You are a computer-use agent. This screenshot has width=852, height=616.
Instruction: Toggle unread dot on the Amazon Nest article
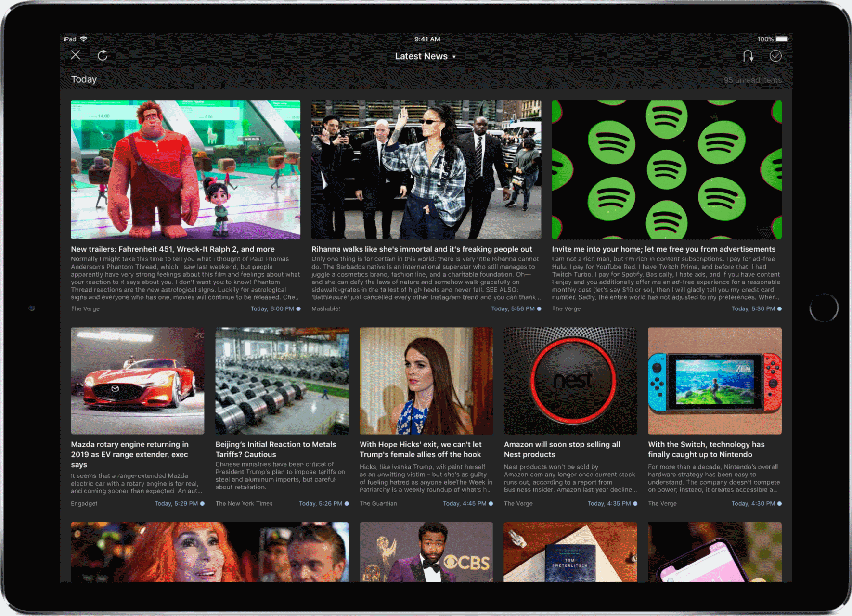click(635, 504)
